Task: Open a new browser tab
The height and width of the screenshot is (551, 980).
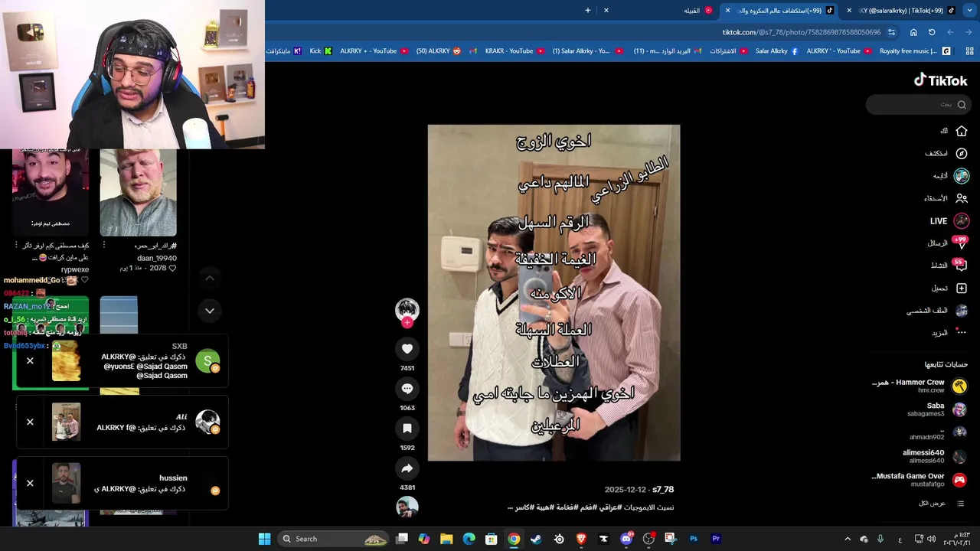Action: [588, 11]
